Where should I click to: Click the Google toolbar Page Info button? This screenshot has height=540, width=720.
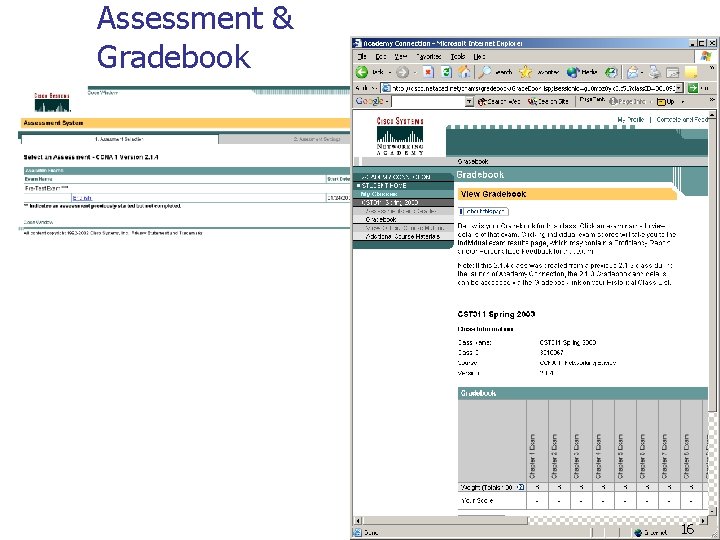coord(628,101)
